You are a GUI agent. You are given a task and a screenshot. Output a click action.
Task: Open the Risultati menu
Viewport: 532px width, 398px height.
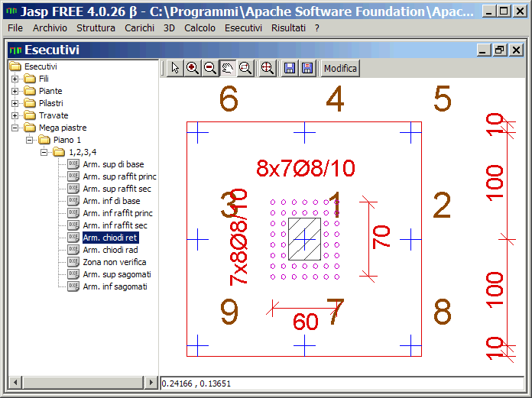pos(288,28)
